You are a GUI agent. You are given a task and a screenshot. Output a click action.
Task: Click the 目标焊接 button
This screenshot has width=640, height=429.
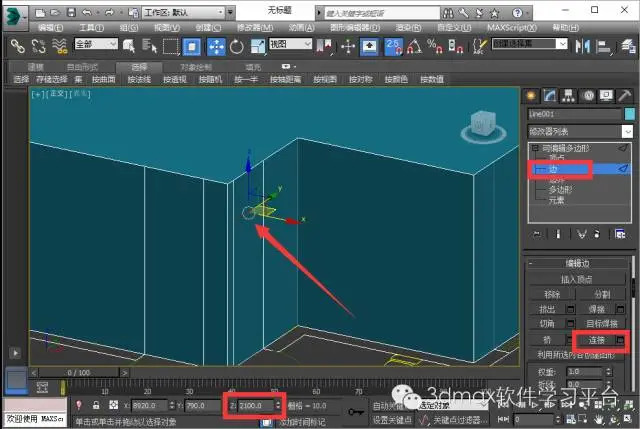[x=602, y=324]
